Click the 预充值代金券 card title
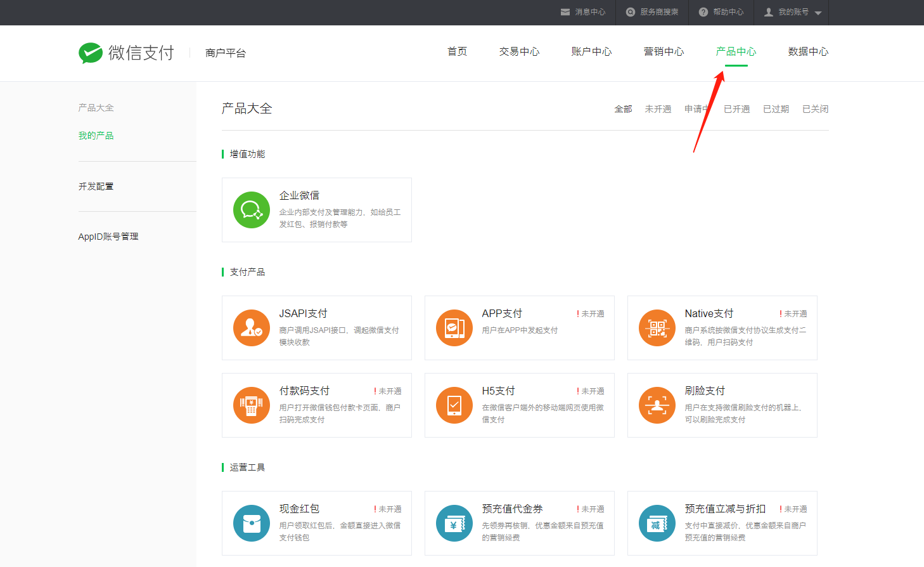 point(512,509)
